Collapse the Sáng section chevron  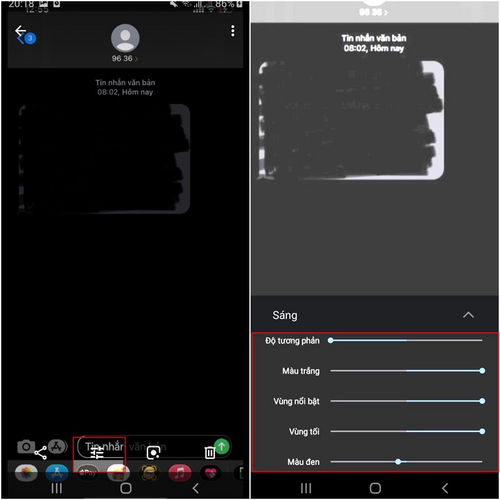[468, 315]
